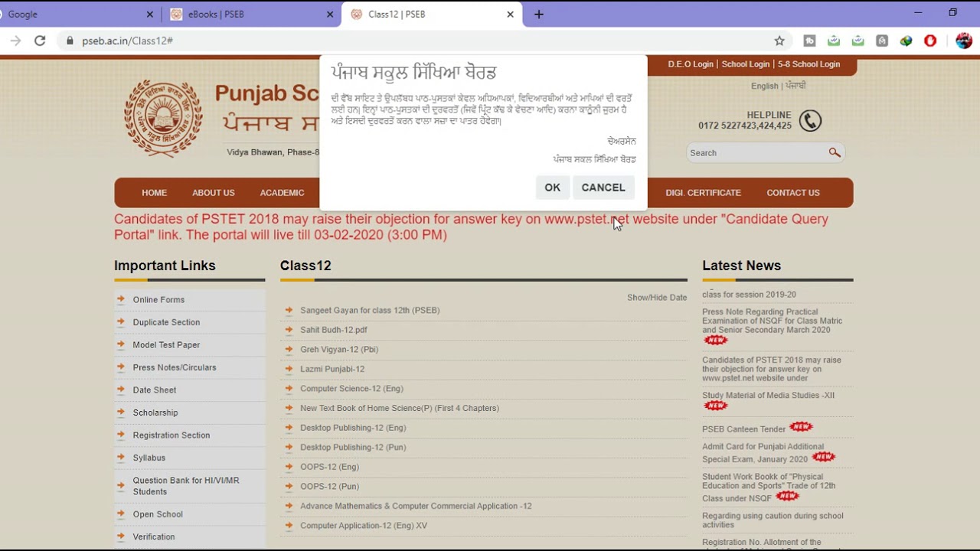Reload the page with refresh icon
980x551 pixels.
40,41
